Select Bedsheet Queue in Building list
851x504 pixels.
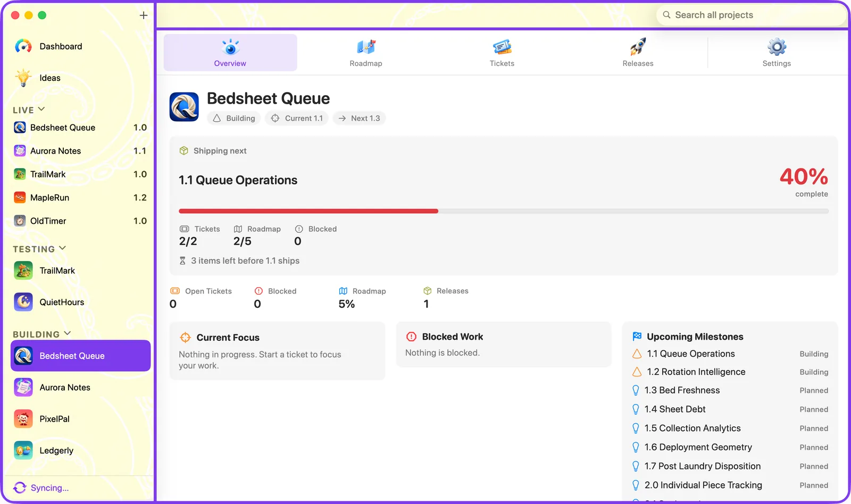80,356
